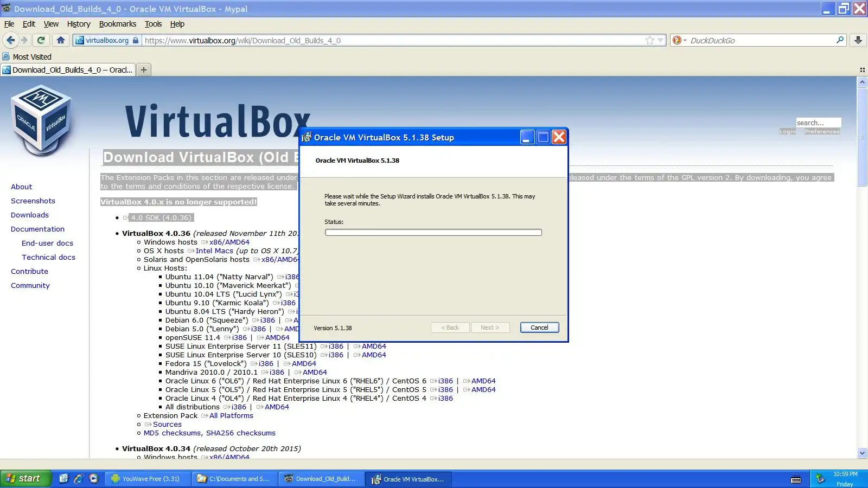Open the tab groups grid icon
868x488 pixels.
tap(862, 69)
